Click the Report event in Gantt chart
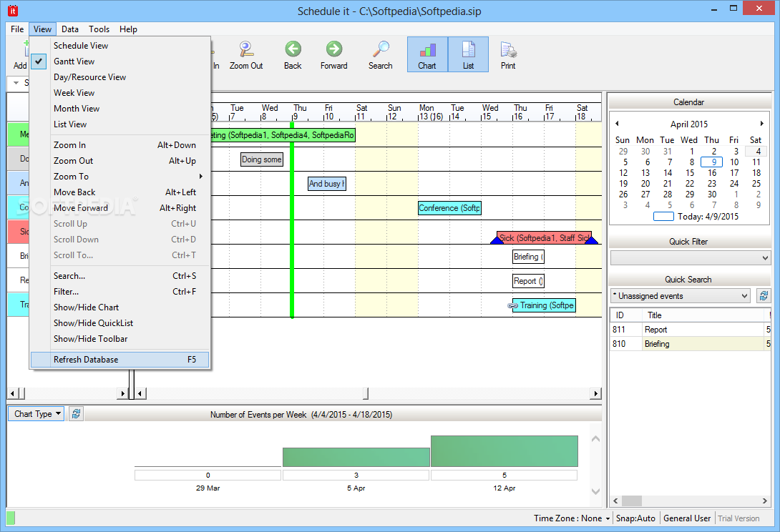This screenshot has height=532, width=780. coord(528,282)
